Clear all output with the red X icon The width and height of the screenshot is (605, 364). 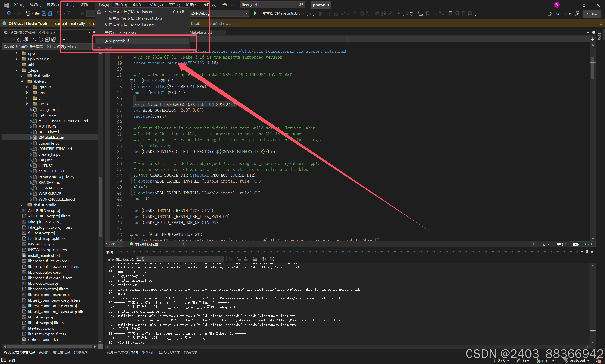coord(255,259)
